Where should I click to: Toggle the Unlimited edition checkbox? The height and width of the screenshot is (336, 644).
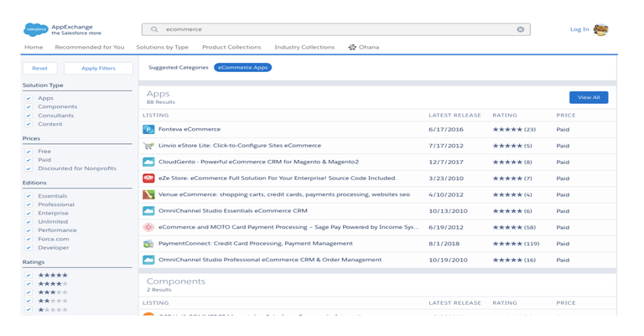tap(29, 222)
